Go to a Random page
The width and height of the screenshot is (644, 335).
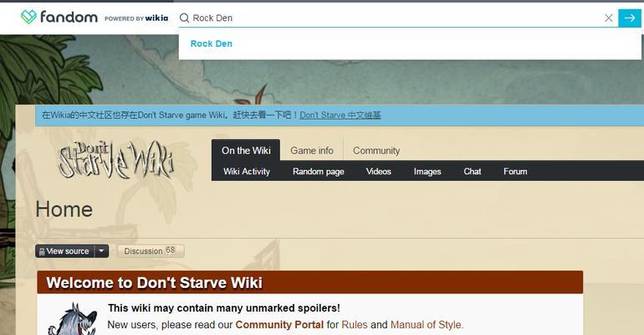tap(319, 172)
